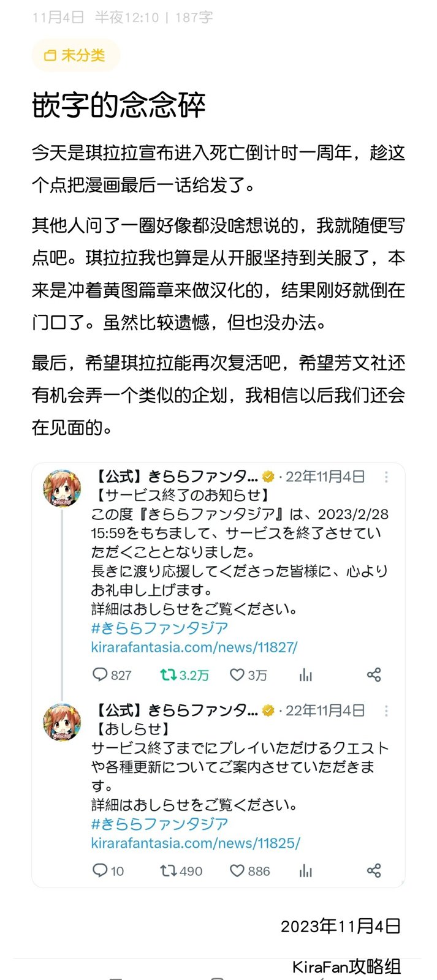Click the reply icon on the service-end tweet
437x980 pixels.
100,674
